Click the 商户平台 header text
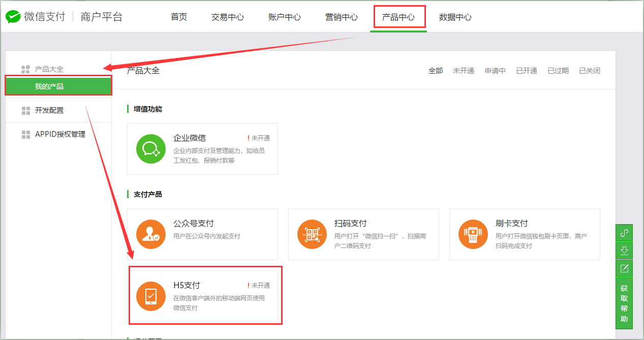 pos(102,17)
